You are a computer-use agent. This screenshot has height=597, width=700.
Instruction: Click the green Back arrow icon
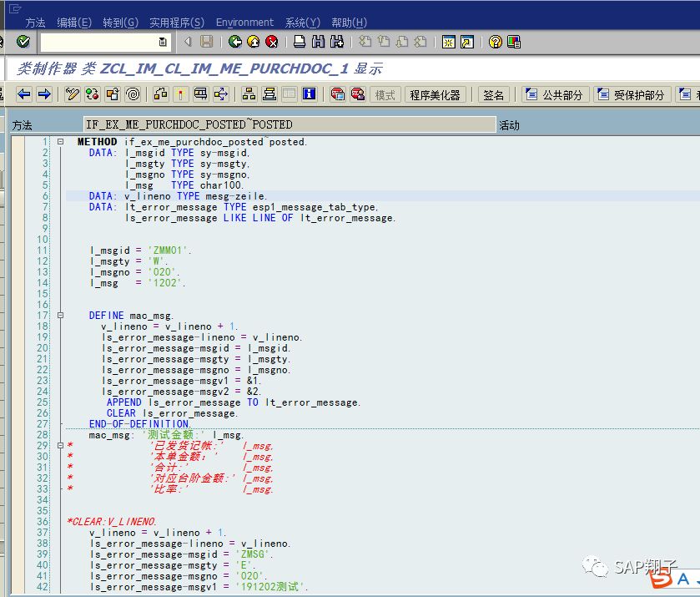click(x=234, y=42)
